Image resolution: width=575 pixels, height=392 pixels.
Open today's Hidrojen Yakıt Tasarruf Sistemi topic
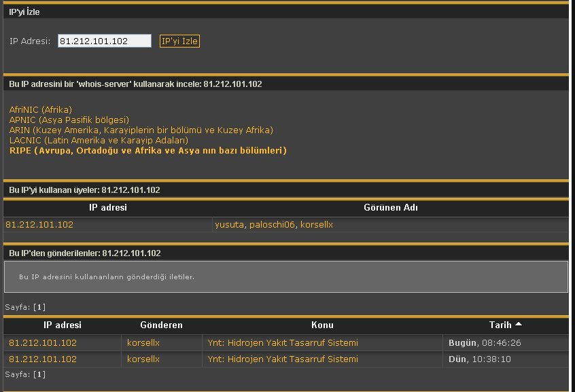click(x=283, y=343)
